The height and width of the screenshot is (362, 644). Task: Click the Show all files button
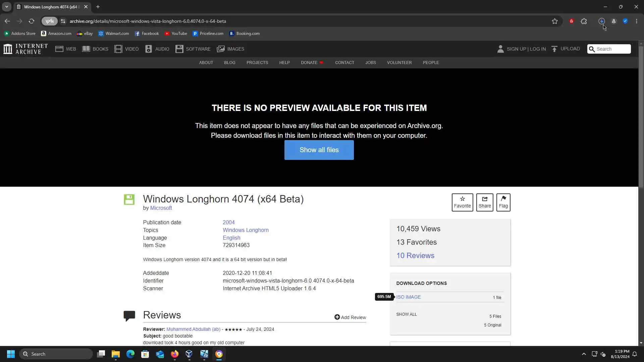319,150
